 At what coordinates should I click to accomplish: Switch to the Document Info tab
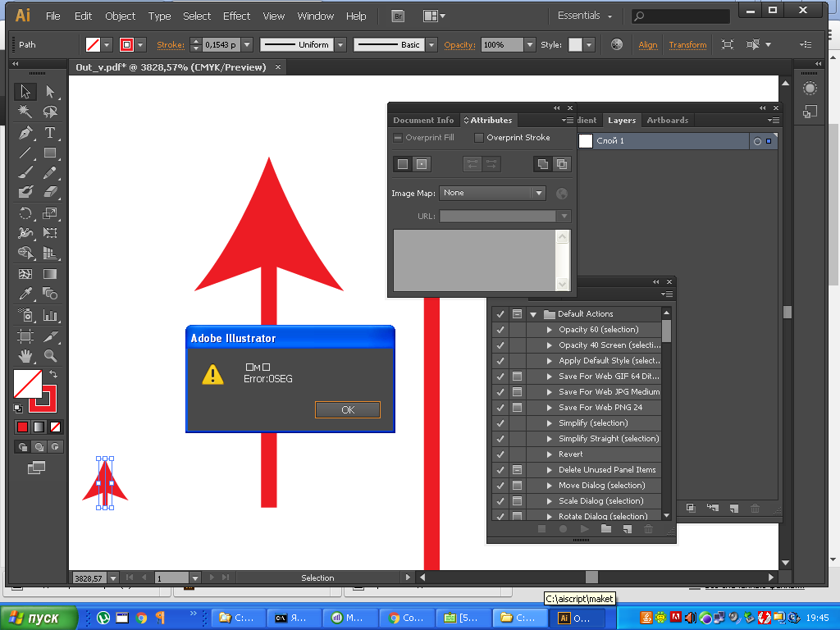pyautogui.click(x=423, y=121)
